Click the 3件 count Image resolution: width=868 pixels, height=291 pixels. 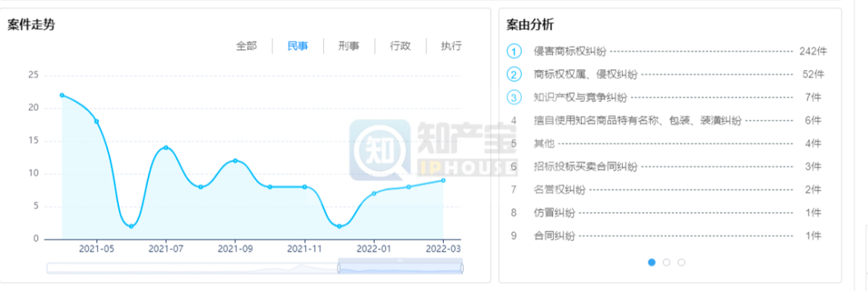(x=813, y=166)
